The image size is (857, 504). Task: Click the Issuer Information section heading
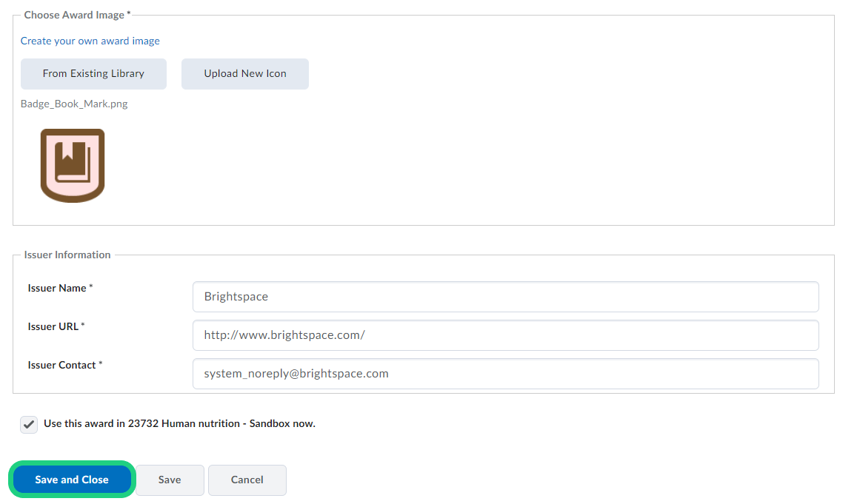67,255
